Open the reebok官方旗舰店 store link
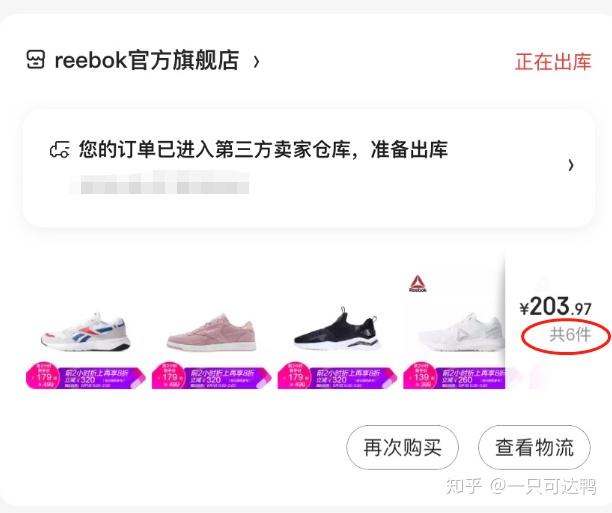The image size is (612, 513). (x=147, y=60)
